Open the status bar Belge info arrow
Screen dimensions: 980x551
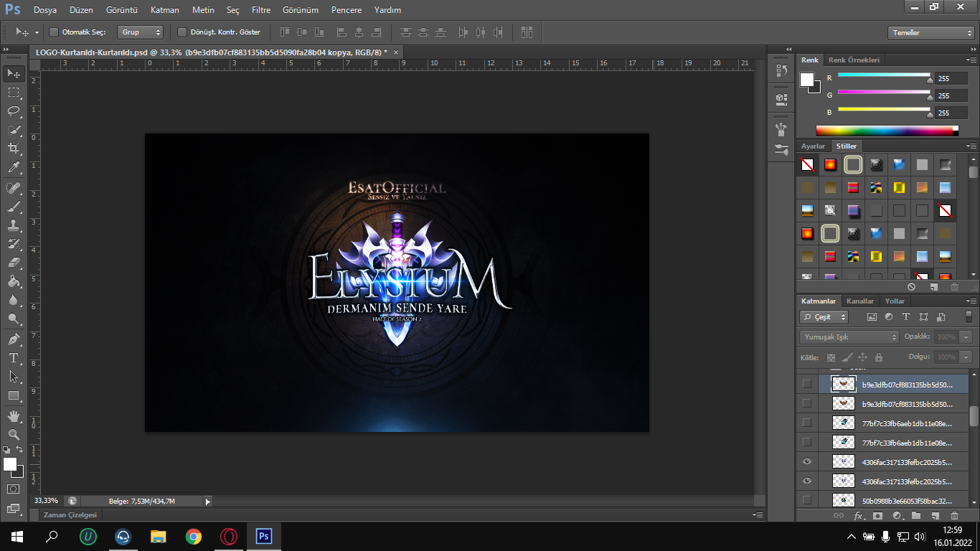tap(208, 501)
